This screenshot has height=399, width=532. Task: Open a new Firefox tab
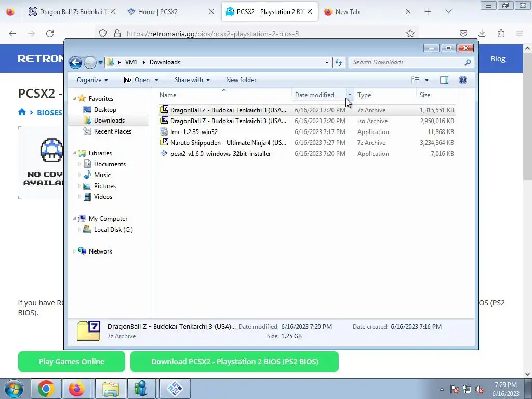click(428, 12)
